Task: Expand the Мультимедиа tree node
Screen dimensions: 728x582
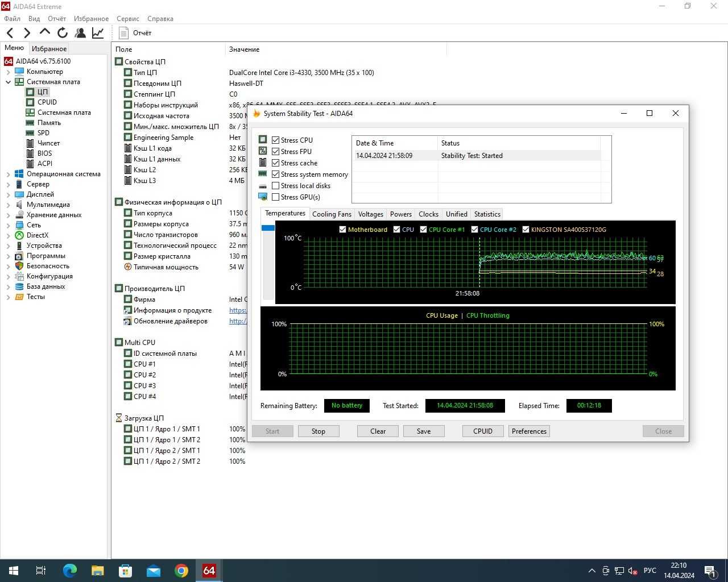Action: 8,205
